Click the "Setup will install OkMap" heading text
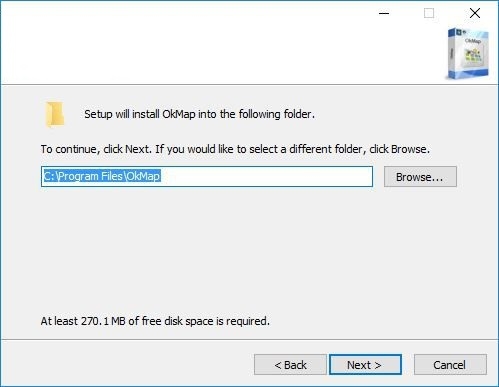The image size is (499, 387). point(199,114)
